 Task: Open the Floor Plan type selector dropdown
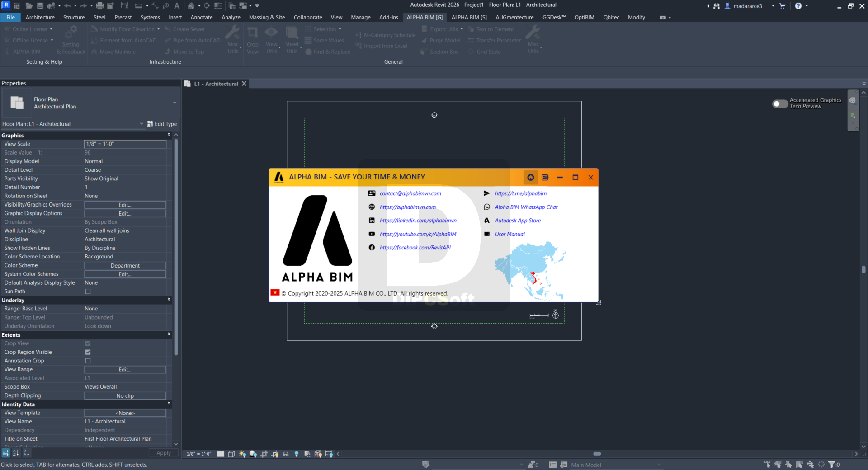175,103
